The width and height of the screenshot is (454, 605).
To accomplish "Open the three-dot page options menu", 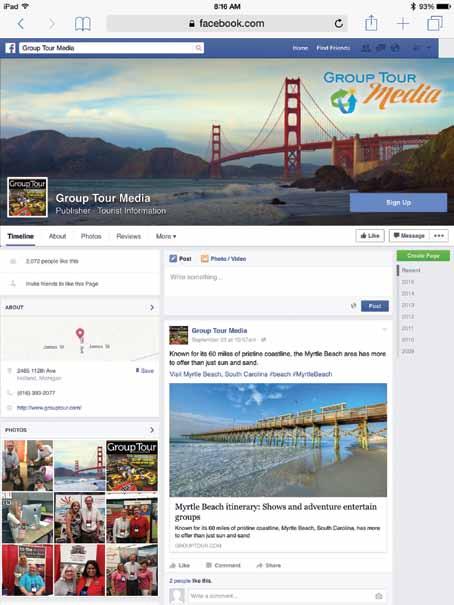I will 439,236.
